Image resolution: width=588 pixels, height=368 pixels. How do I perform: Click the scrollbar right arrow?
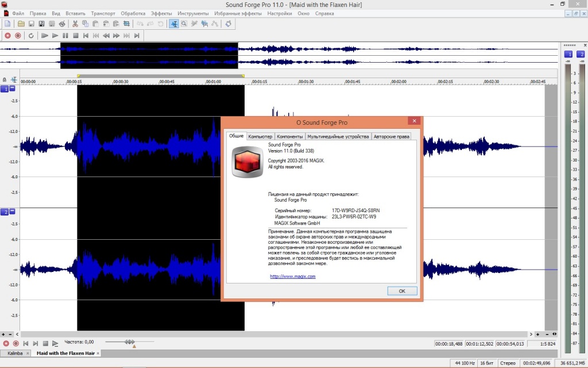coord(531,334)
